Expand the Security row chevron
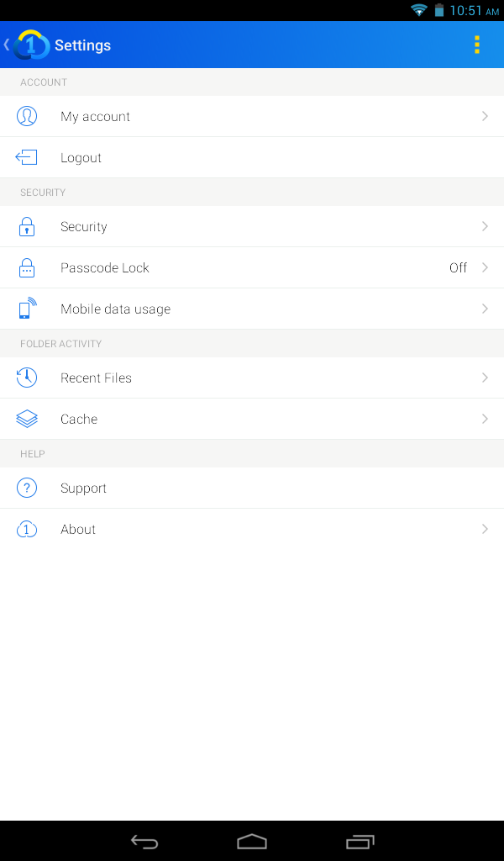This screenshot has width=504, height=861. [x=485, y=226]
